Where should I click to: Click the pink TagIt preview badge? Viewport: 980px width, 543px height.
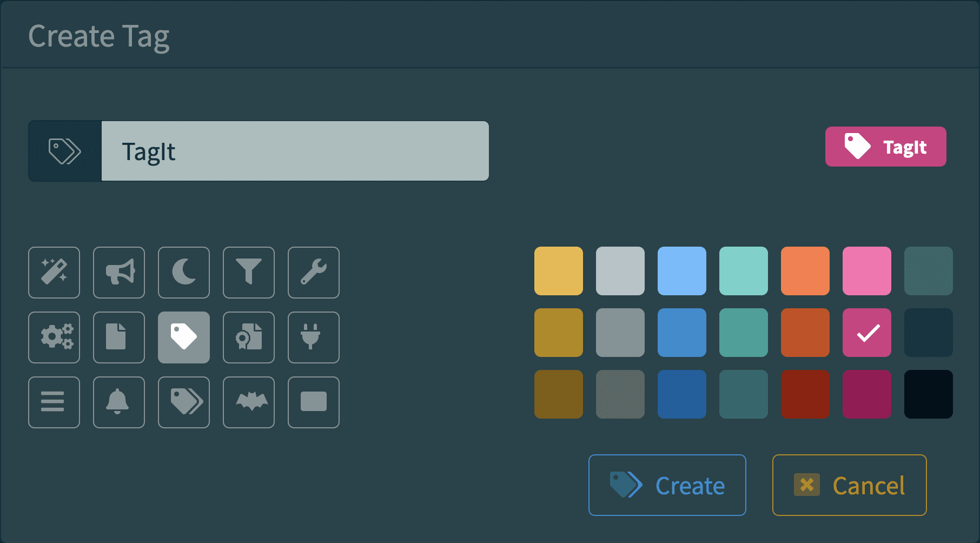(885, 147)
